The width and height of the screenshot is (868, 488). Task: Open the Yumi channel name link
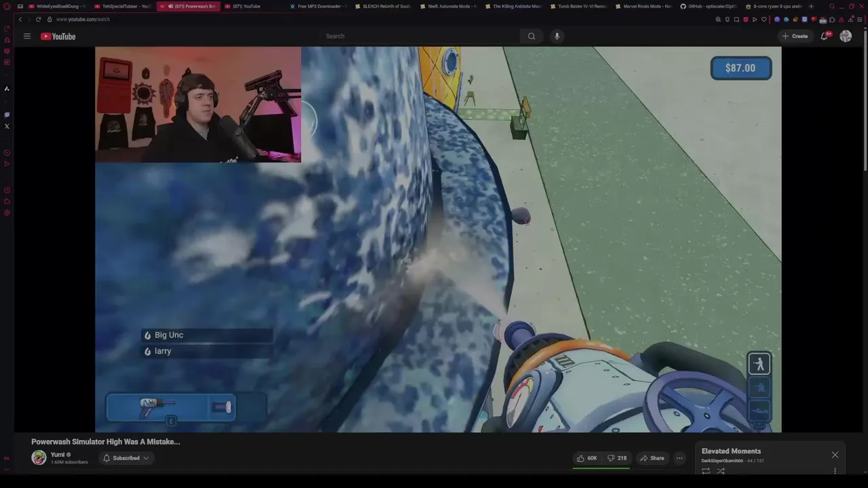click(x=58, y=455)
